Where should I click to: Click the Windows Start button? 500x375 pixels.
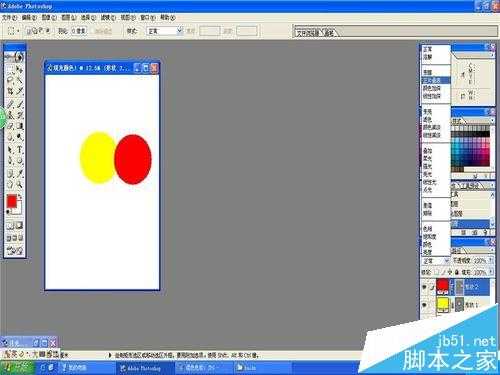point(17,368)
